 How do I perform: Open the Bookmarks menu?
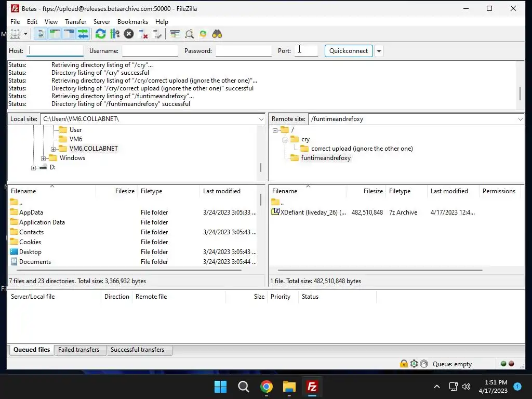[132, 22]
